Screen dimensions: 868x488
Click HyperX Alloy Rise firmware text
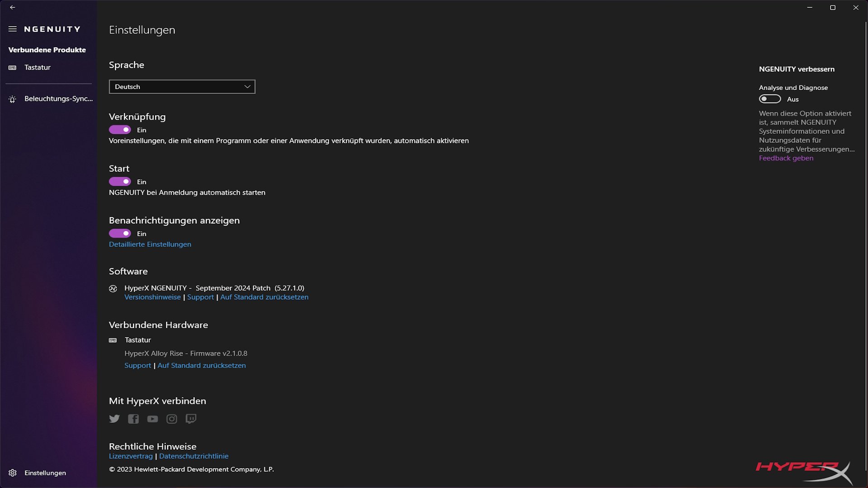tap(186, 353)
